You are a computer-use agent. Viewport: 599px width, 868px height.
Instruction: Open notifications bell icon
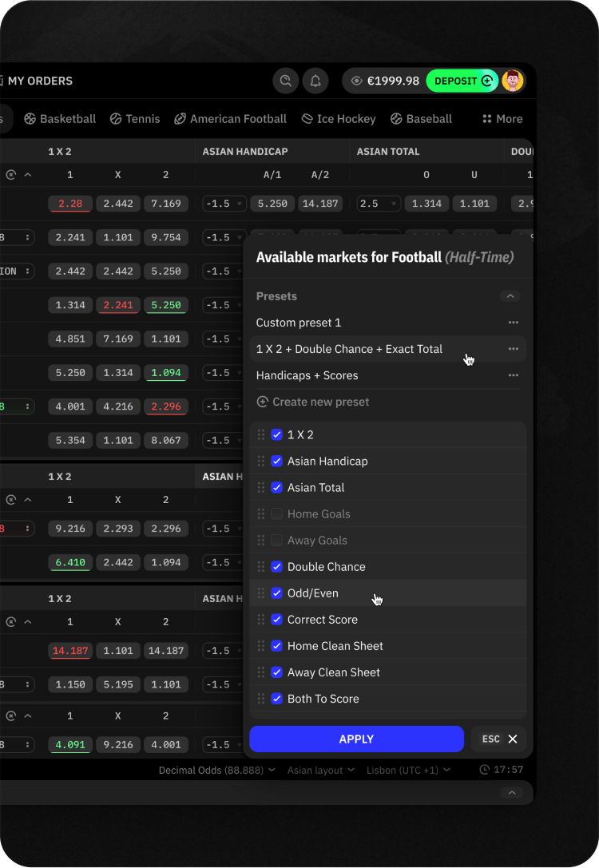[x=315, y=81]
